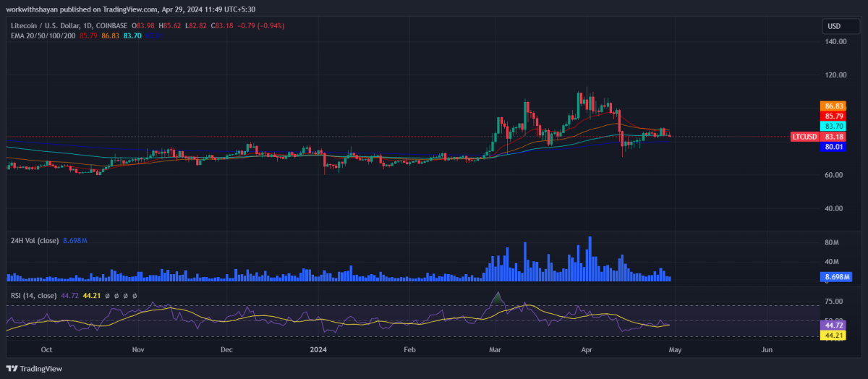Click the LTCUSD symbol price tag

[x=805, y=136]
